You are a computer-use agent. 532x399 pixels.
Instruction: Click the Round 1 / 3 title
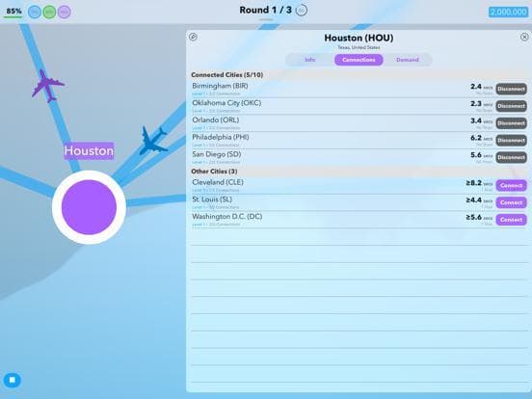[x=265, y=11]
